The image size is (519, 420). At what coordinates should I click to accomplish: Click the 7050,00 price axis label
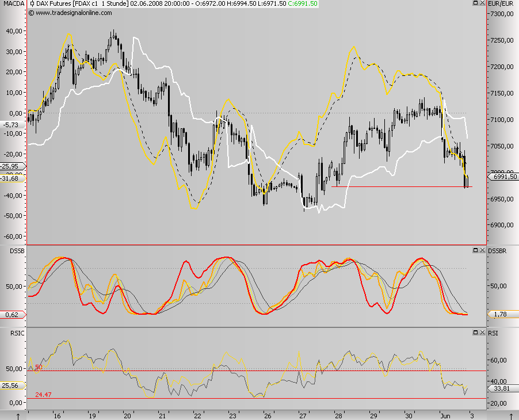tap(502, 146)
